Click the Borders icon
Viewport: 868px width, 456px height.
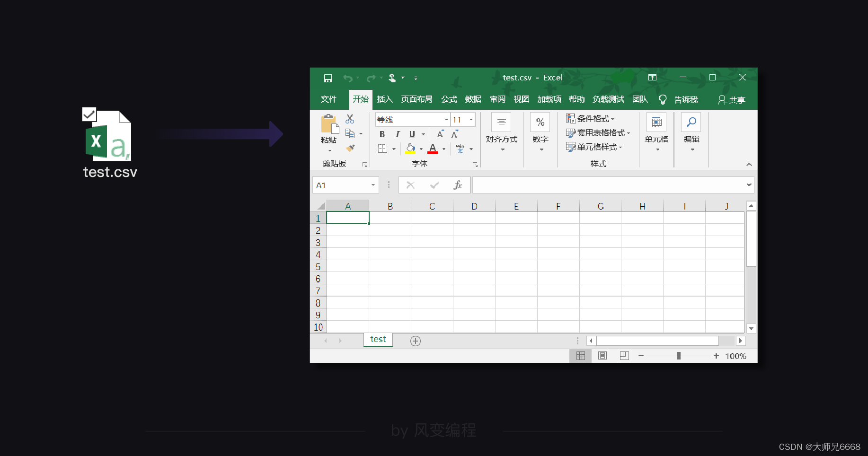[x=382, y=149]
